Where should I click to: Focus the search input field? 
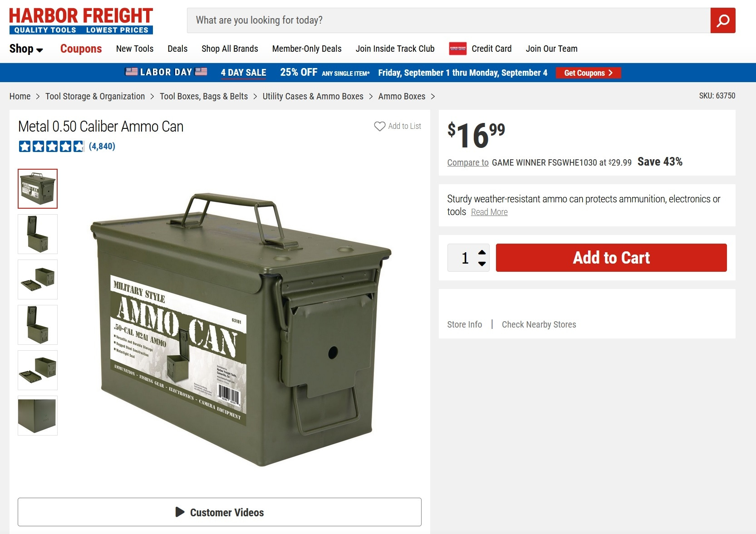(x=449, y=20)
